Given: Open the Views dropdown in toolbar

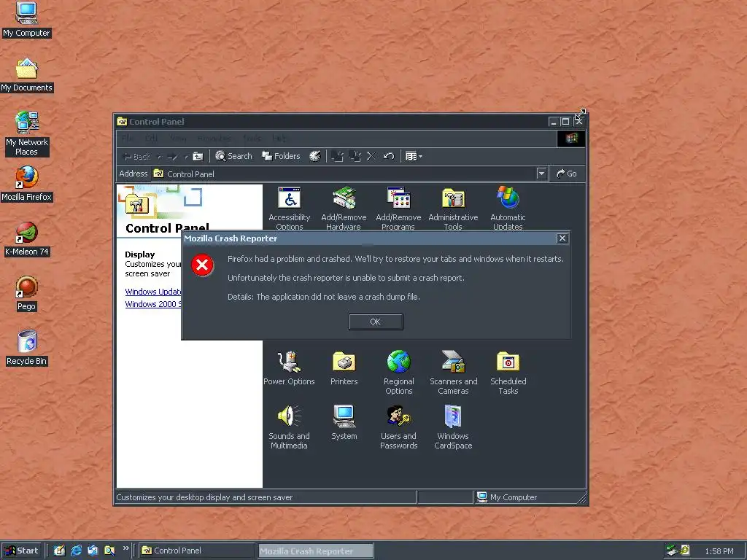Looking at the screenshot, I should 414,156.
